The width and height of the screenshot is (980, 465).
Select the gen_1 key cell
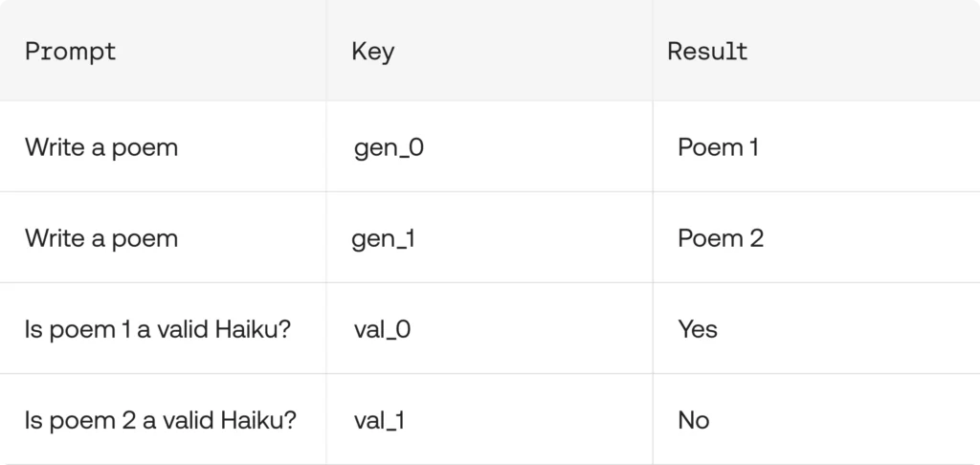(x=383, y=239)
